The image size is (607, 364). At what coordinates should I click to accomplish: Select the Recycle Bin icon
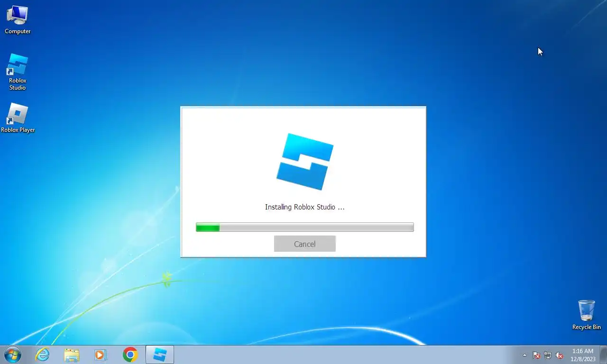586,315
